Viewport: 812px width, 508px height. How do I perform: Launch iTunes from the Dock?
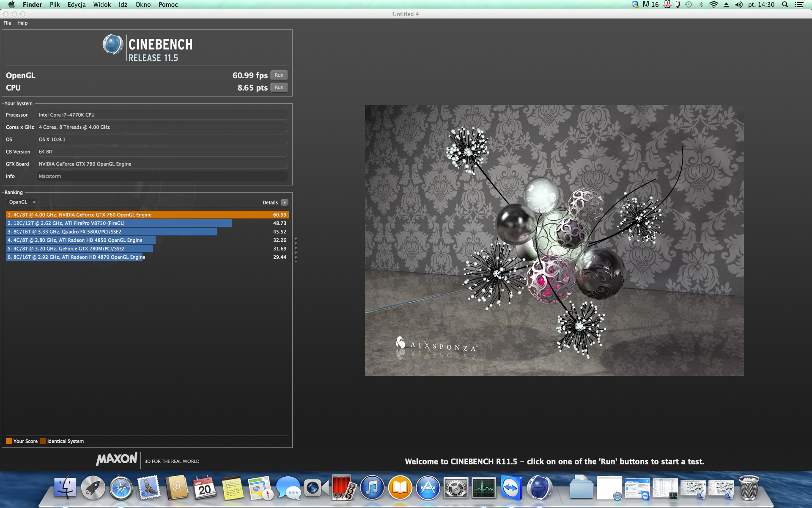click(x=372, y=488)
